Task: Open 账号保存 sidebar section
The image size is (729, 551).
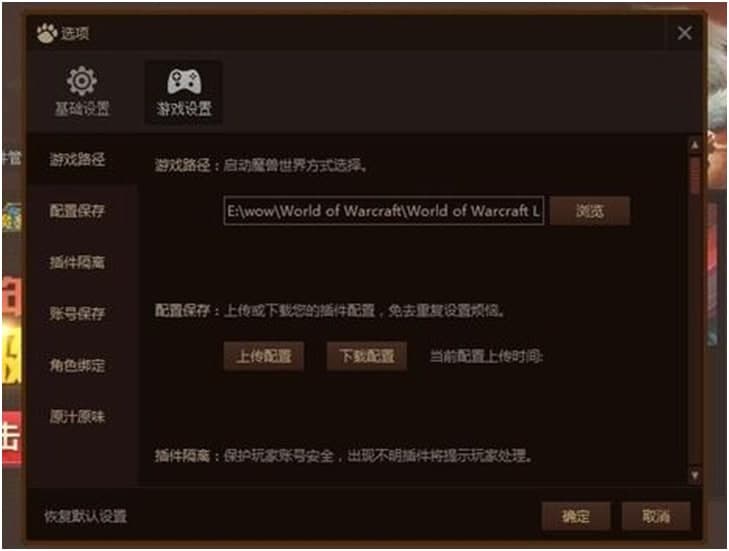Action: click(x=78, y=313)
